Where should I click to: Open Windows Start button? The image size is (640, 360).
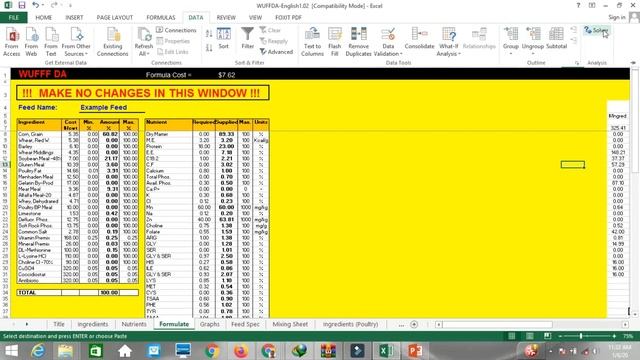(11, 351)
